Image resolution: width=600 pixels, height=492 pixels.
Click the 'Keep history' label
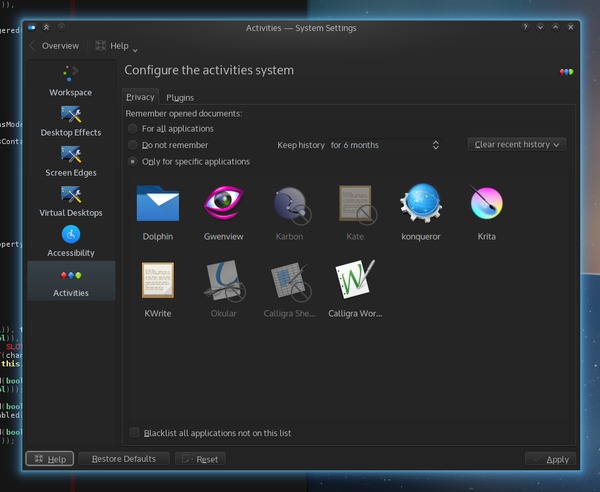click(x=301, y=145)
